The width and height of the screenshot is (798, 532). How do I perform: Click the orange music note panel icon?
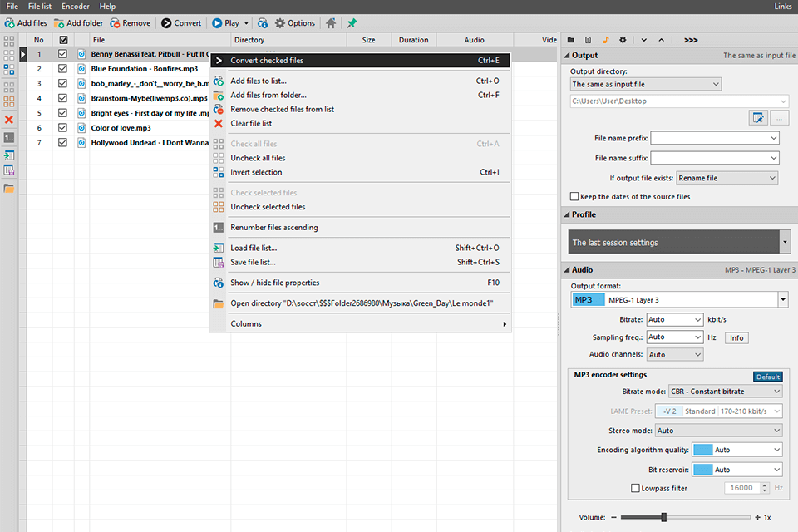[605, 39]
